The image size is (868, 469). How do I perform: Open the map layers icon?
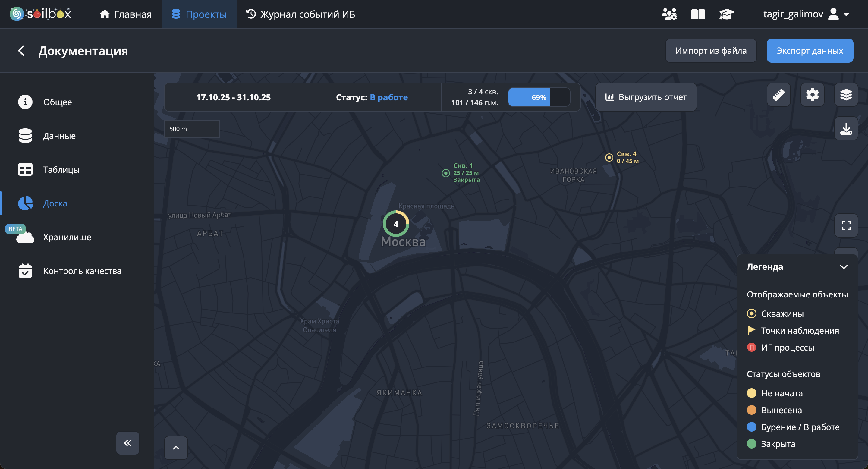846,95
